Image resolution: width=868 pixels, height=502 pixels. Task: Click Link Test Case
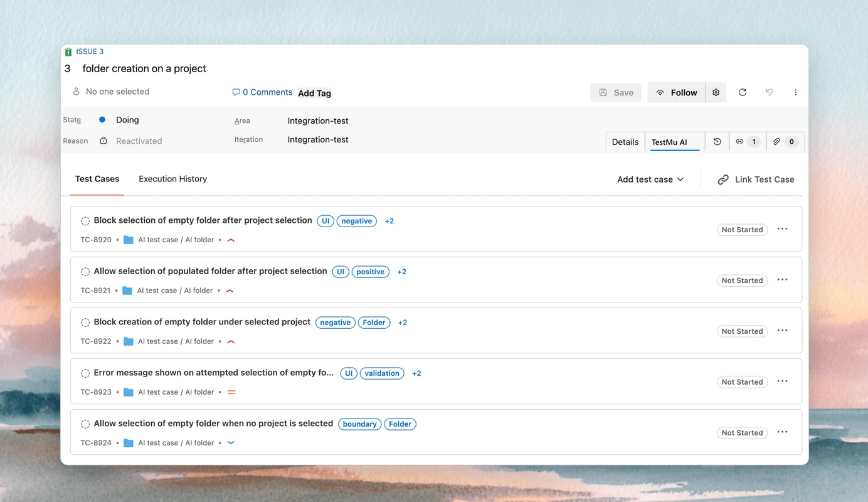point(756,179)
